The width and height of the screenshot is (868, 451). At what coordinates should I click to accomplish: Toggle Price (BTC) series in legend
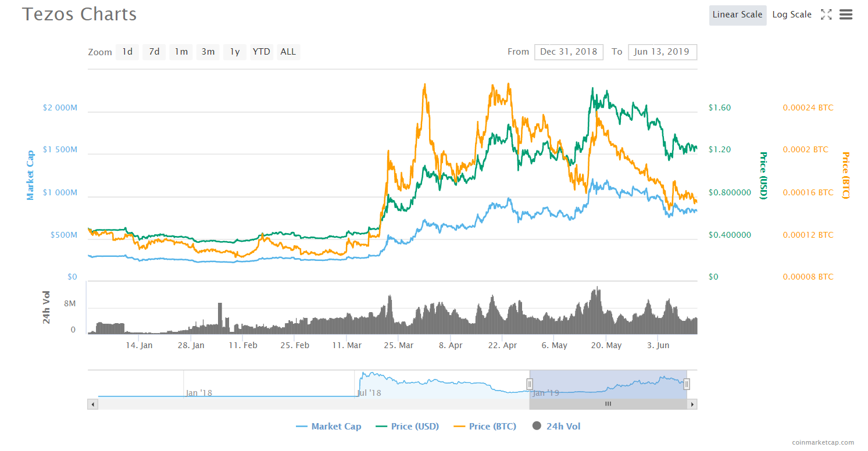(484, 426)
